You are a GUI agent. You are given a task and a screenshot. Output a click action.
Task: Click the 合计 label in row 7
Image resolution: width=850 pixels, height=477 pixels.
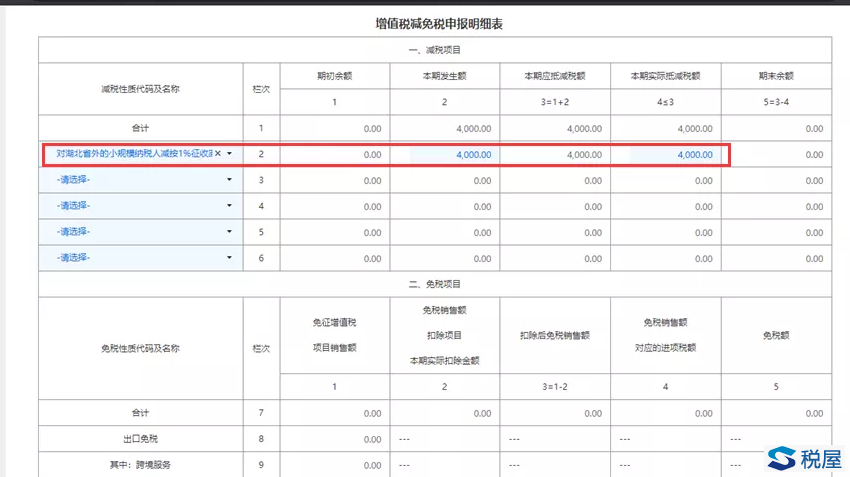point(140,412)
